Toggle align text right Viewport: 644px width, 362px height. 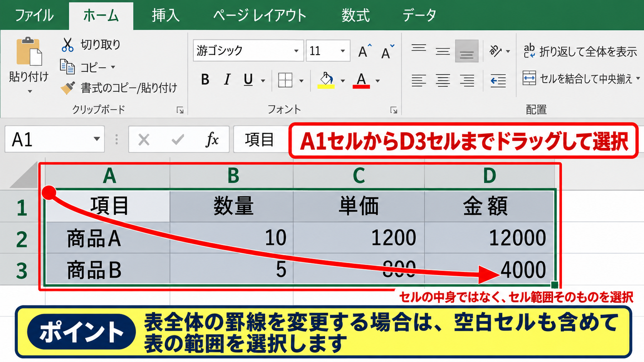click(x=467, y=80)
